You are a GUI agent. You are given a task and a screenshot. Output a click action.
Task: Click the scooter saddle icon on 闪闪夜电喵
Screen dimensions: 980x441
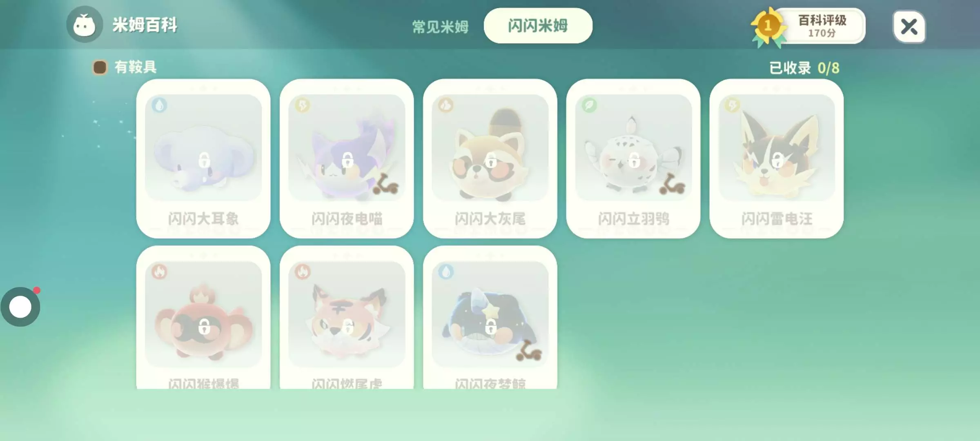coord(385,185)
